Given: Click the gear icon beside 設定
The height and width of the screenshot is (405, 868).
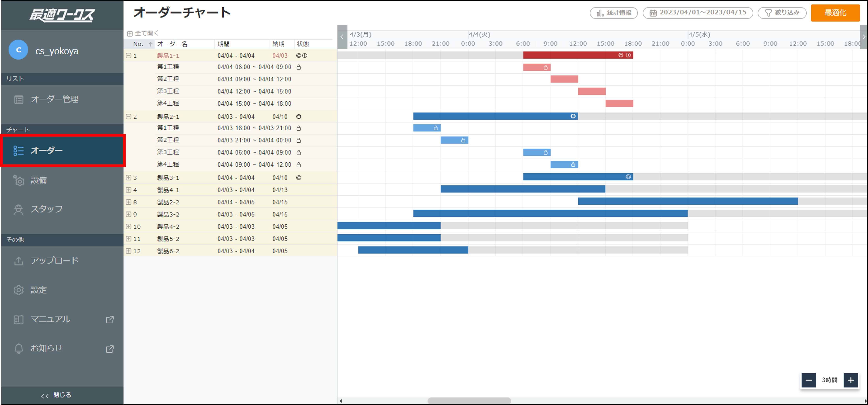Looking at the screenshot, I should (x=19, y=290).
